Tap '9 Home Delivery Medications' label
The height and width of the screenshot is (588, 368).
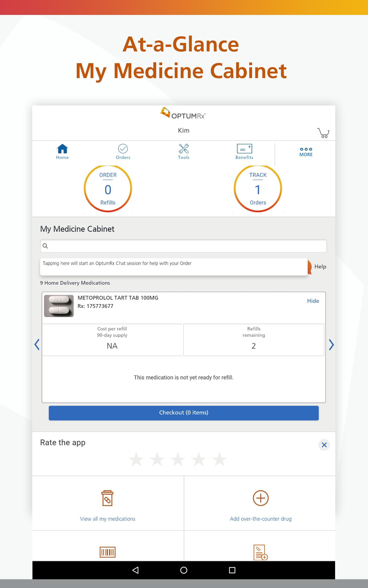[x=75, y=283]
